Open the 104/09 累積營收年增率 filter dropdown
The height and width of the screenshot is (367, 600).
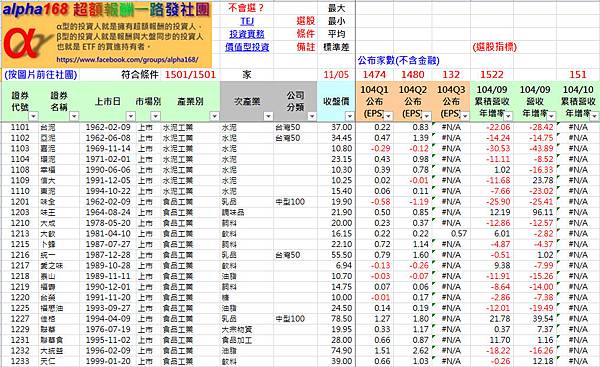coord(508,116)
